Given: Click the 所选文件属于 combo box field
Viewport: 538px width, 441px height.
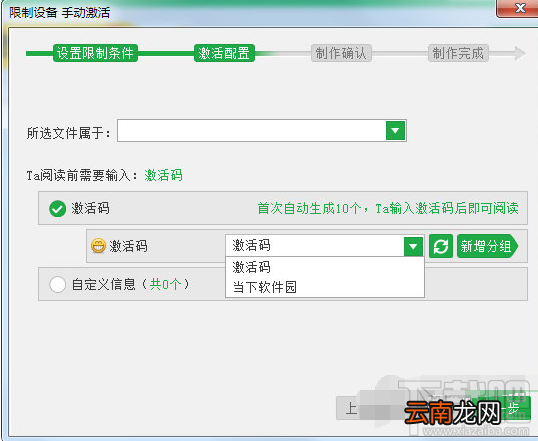Looking at the screenshot, I should [262, 130].
